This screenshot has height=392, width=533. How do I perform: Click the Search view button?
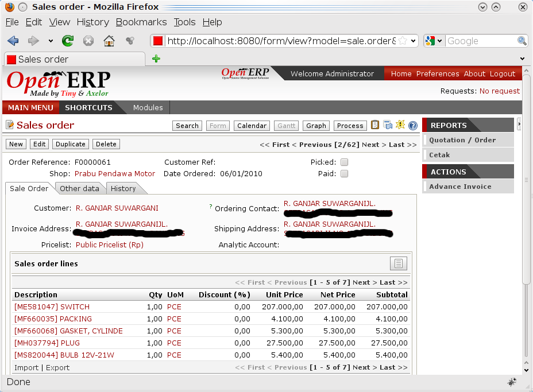coord(187,126)
